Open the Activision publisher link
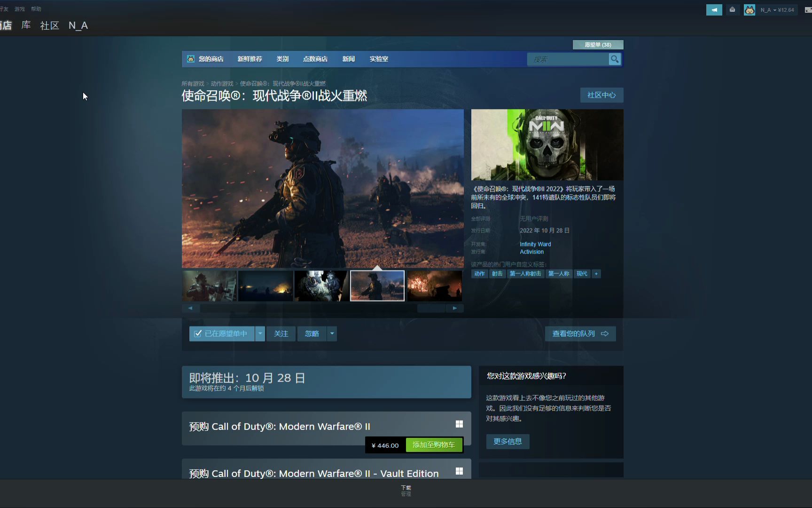The image size is (812, 508). coord(531,252)
